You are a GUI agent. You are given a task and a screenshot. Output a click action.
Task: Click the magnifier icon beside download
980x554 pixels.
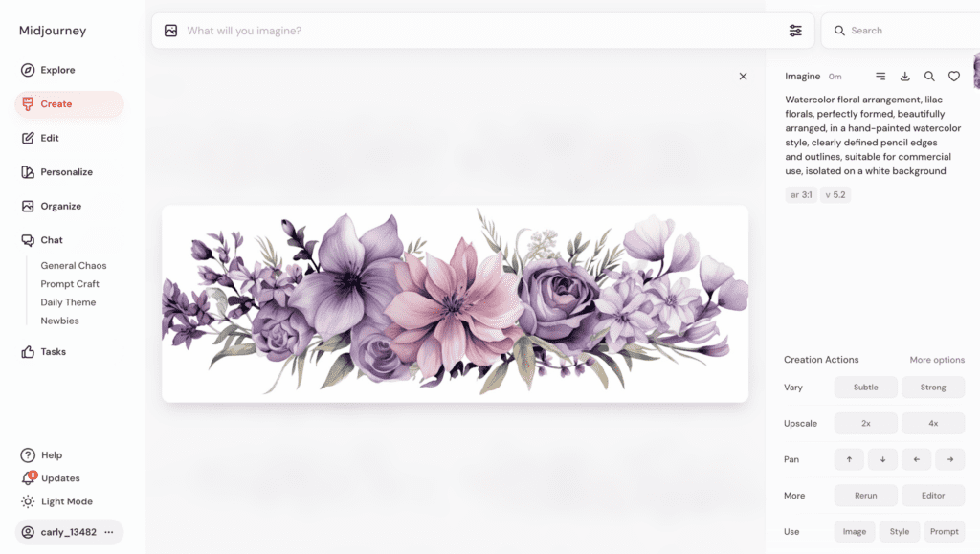coord(929,77)
